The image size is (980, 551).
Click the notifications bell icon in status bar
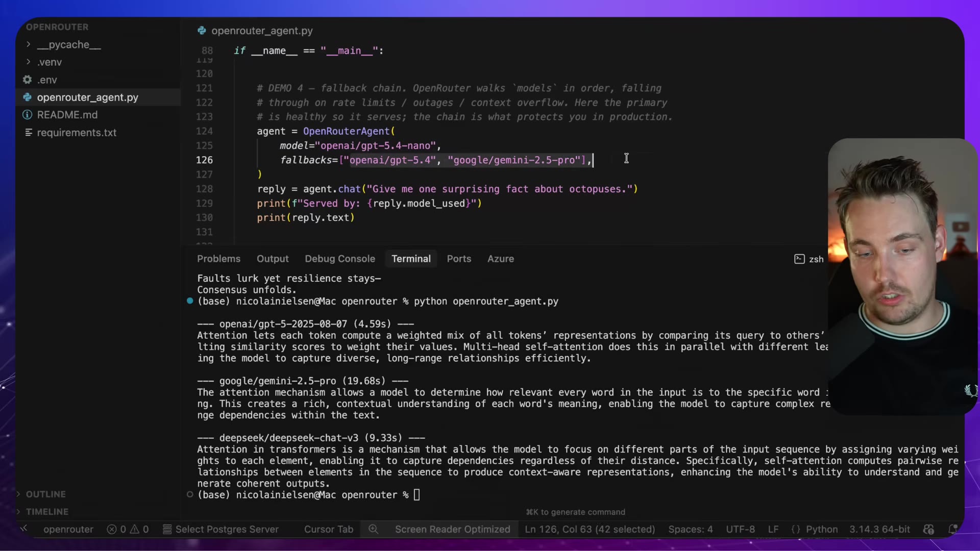point(952,530)
